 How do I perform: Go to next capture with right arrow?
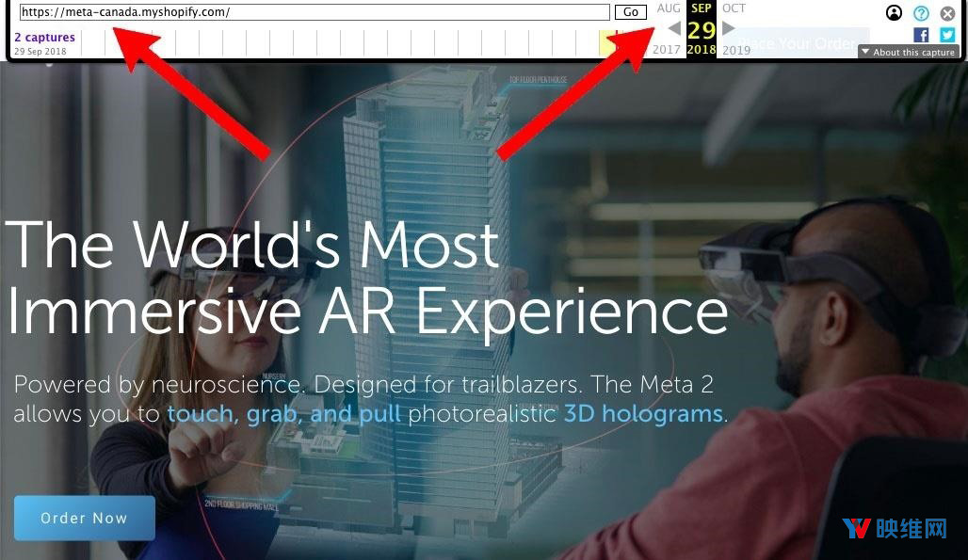pyautogui.click(x=729, y=28)
